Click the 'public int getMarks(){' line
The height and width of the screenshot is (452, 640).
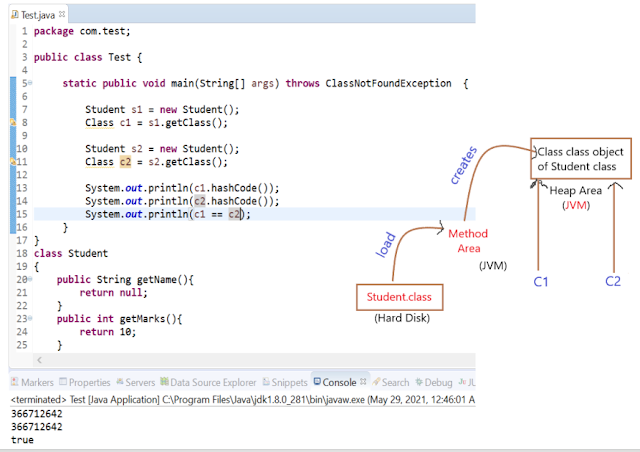tap(120, 318)
